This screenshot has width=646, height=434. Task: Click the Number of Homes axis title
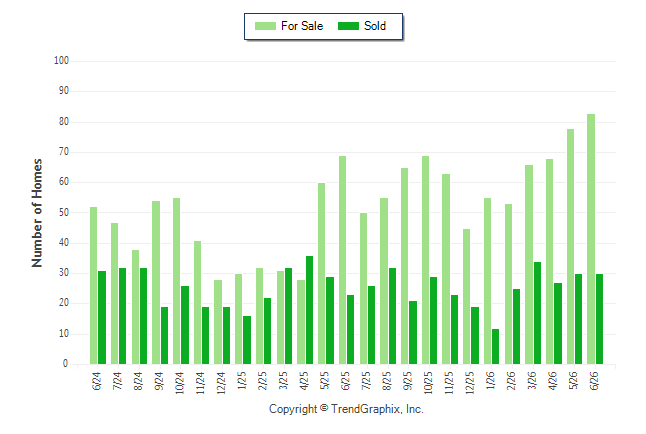37,213
